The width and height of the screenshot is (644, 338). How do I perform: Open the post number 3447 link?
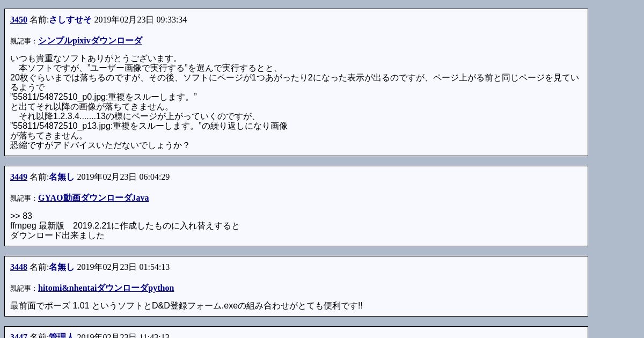click(19, 336)
